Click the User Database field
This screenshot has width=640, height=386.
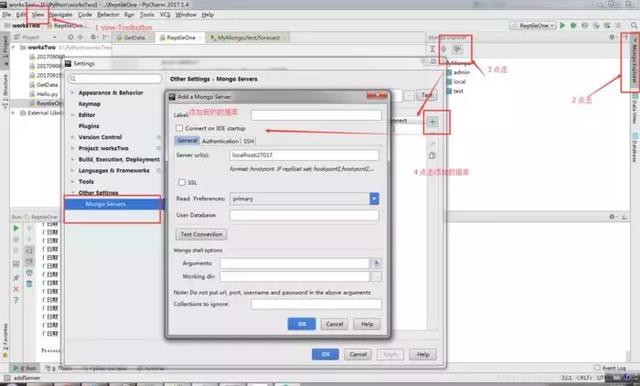coord(304,215)
